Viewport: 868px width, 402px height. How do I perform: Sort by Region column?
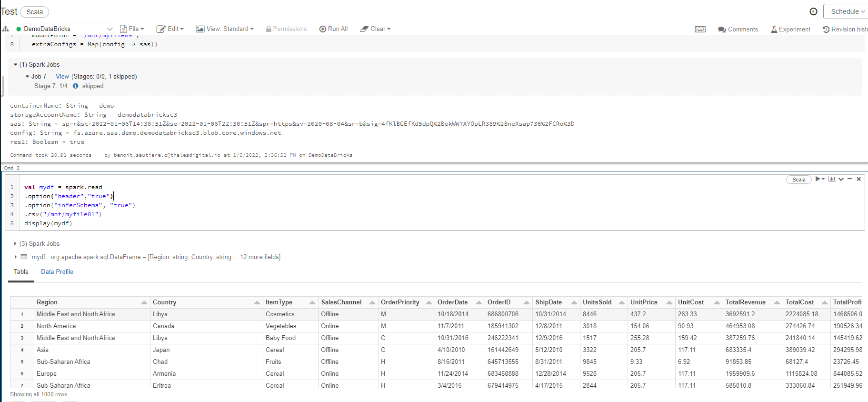[144, 302]
